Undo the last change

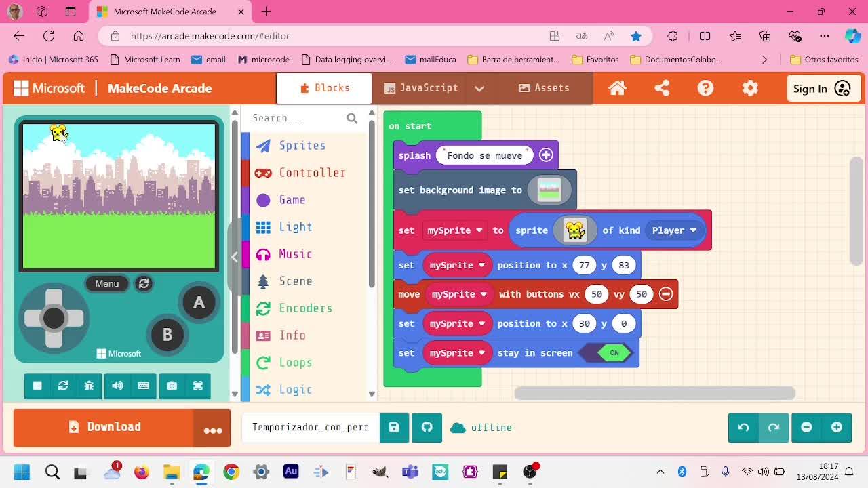pos(743,427)
